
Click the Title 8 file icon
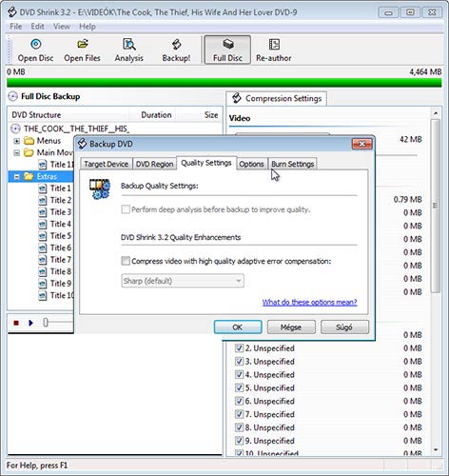pos(43,272)
